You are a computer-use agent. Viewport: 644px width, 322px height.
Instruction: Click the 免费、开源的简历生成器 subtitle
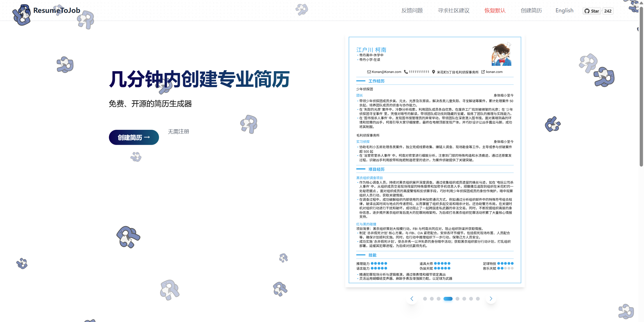pos(150,104)
